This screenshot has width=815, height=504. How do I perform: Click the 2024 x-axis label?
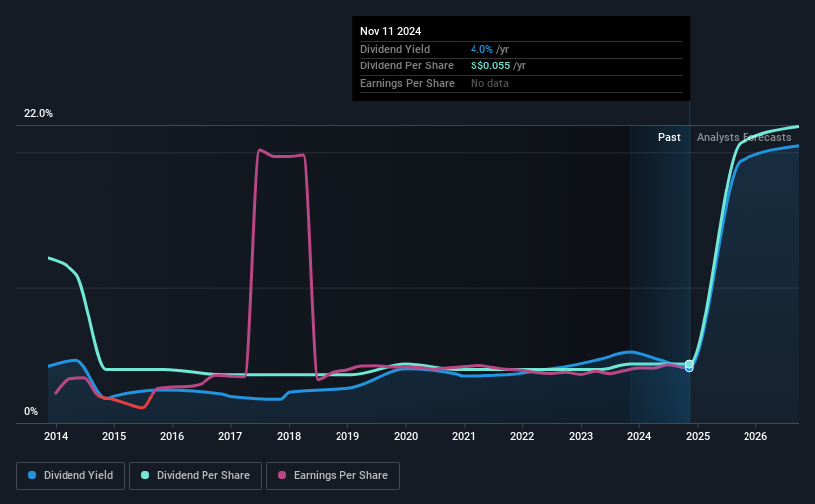639,436
